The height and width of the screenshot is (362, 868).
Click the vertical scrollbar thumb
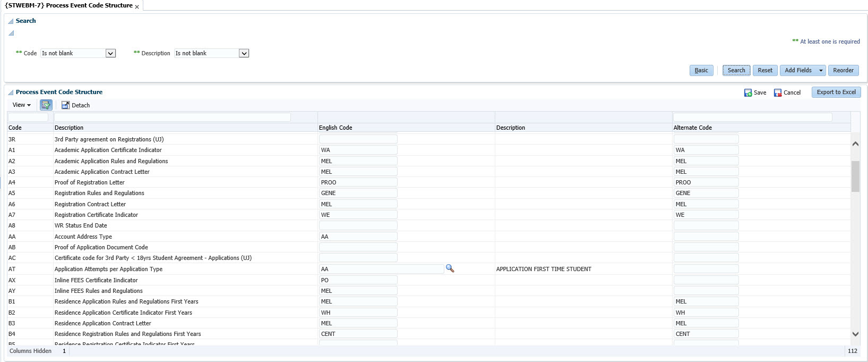[x=855, y=176]
